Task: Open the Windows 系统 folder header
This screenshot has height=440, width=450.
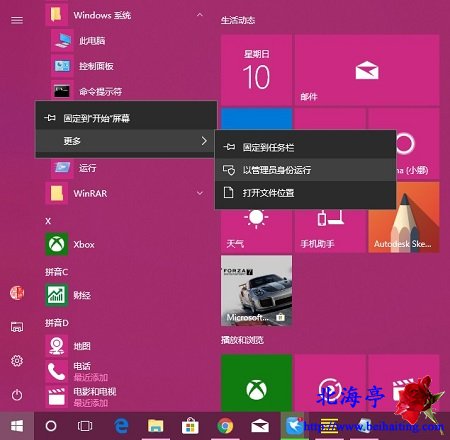Action: [x=127, y=15]
